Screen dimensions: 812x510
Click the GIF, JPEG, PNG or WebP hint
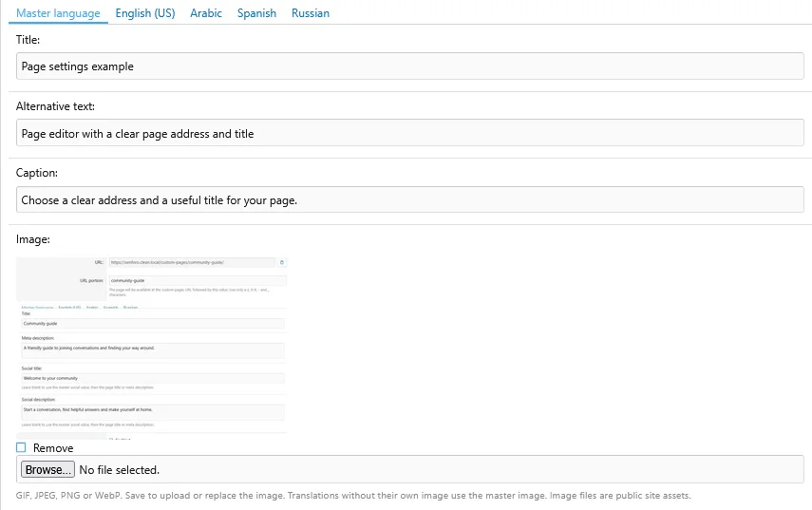point(353,496)
